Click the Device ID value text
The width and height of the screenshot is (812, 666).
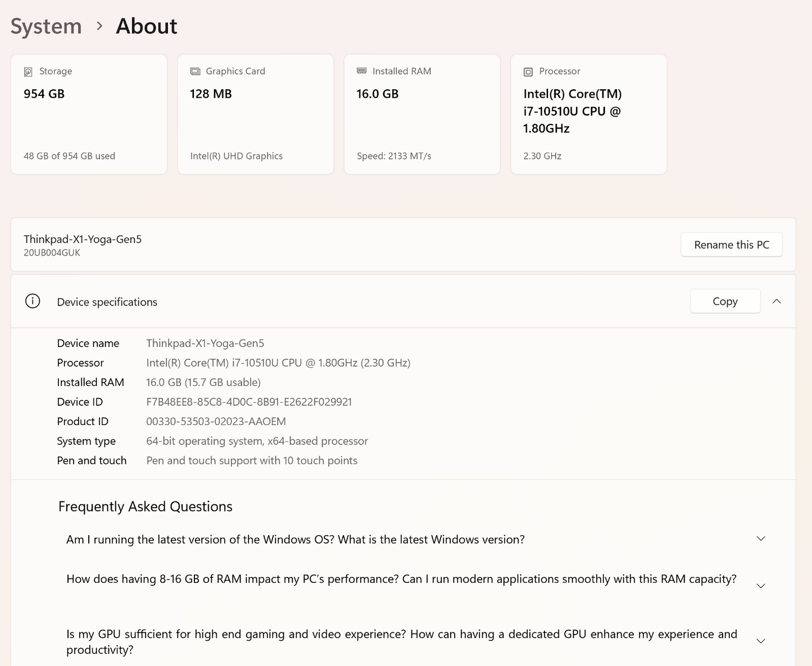tap(249, 402)
